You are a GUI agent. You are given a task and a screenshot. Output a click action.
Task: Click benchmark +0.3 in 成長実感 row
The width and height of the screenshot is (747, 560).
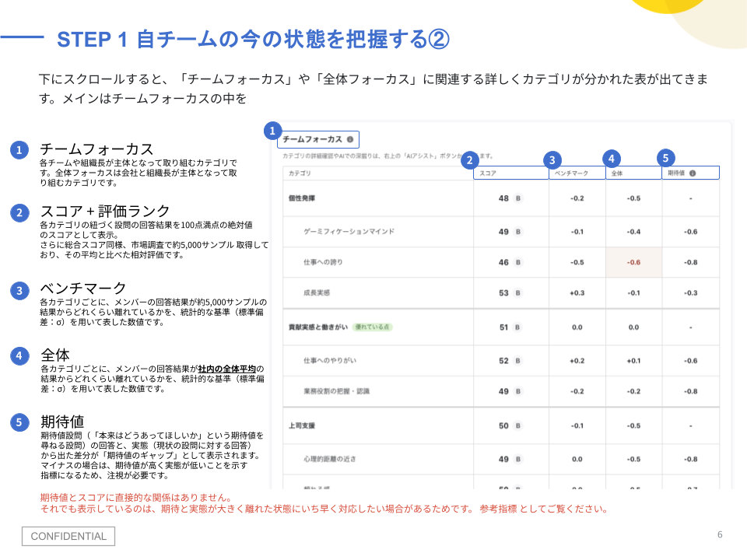click(577, 293)
